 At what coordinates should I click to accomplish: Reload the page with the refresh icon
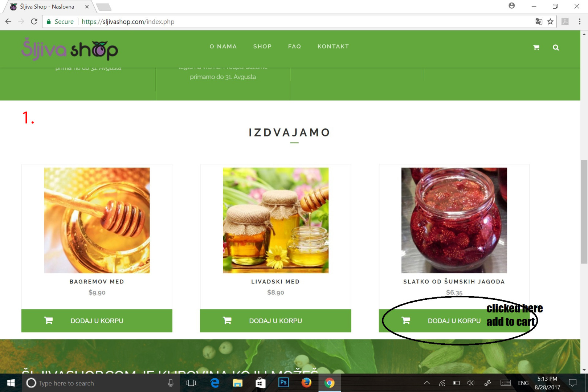[34, 21]
